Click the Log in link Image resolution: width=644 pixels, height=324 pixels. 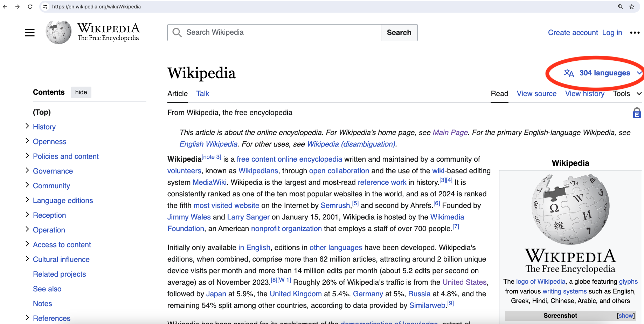612,33
